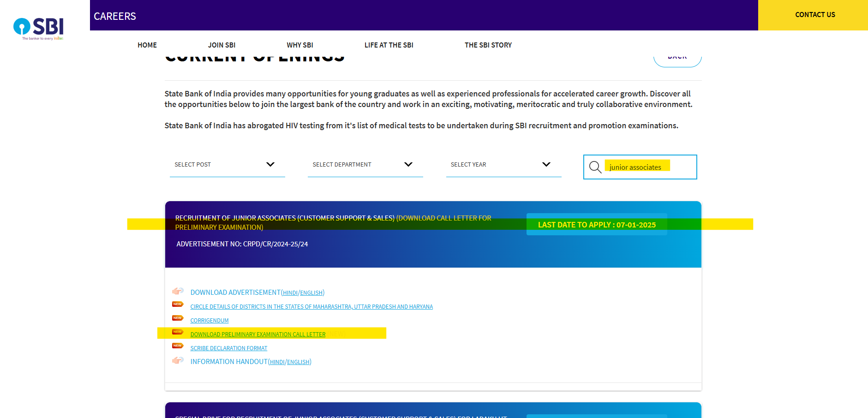
Task: Click the NEW badge beside Circle Details link
Action: (x=178, y=304)
